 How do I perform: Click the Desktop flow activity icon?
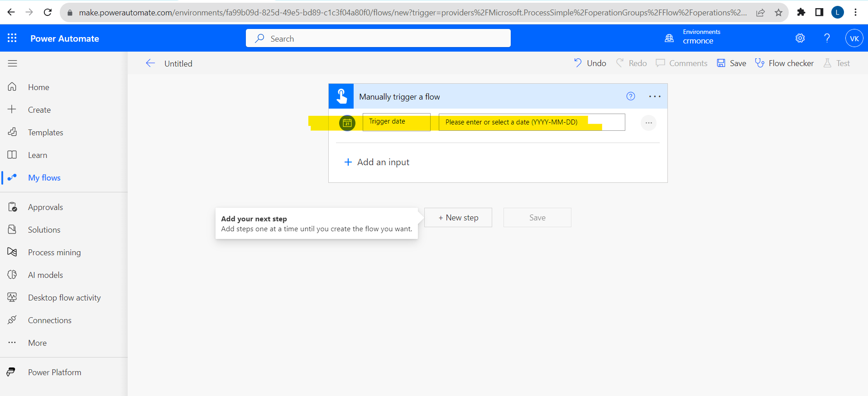click(x=12, y=297)
